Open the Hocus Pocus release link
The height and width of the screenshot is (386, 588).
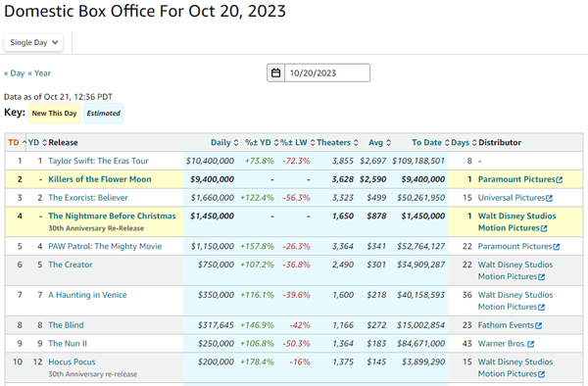click(x=72, y=362)
